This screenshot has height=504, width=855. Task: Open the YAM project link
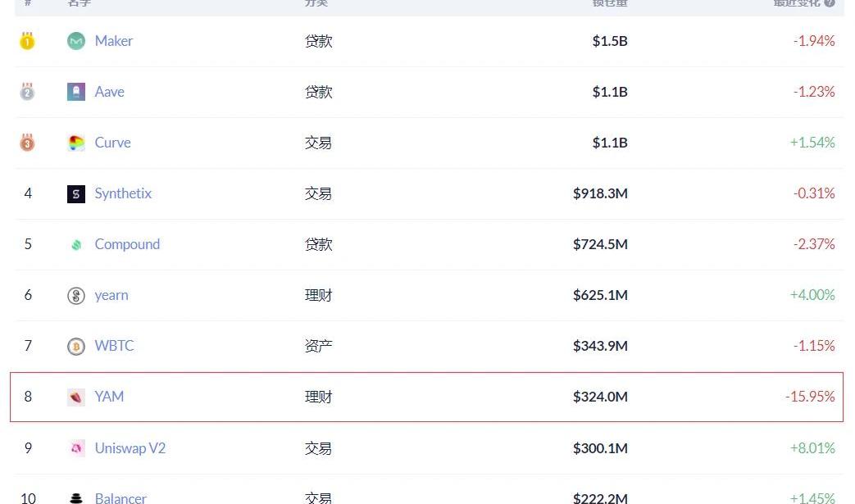pos(109,397)
